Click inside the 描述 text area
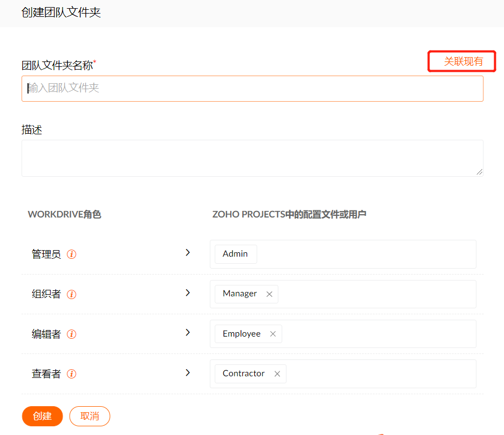The width and height of the screenshot is (504, 435). click(252, 158)
